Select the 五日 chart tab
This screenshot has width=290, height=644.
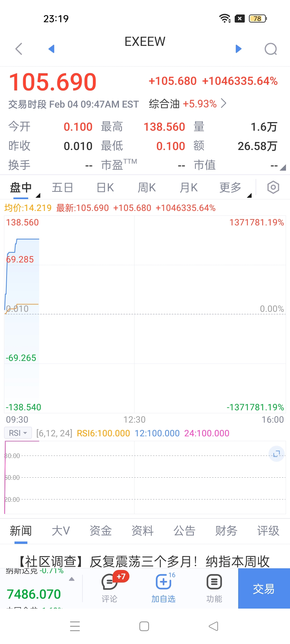point(63,187)
